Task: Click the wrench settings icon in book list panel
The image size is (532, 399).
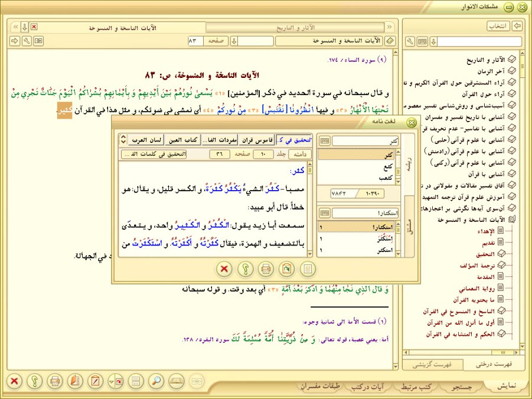Action: coord(410,42)
